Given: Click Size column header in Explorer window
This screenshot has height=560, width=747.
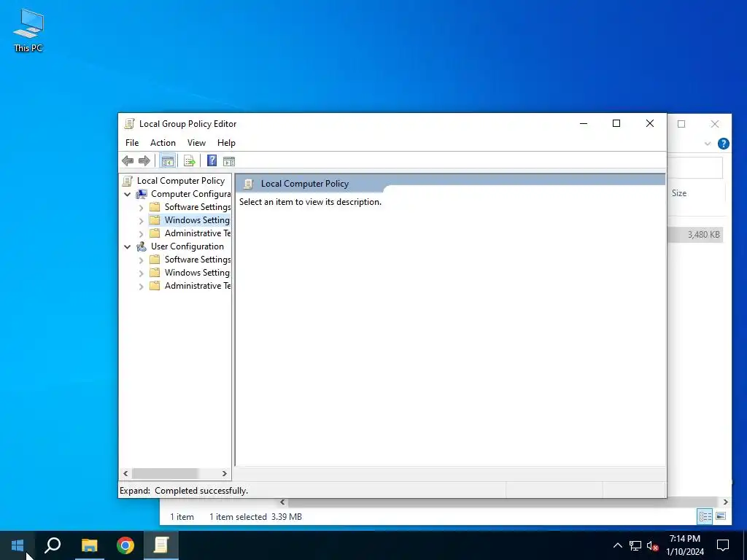Looking at the screenshot, I should pyautogui.click(x=679, y=192).
